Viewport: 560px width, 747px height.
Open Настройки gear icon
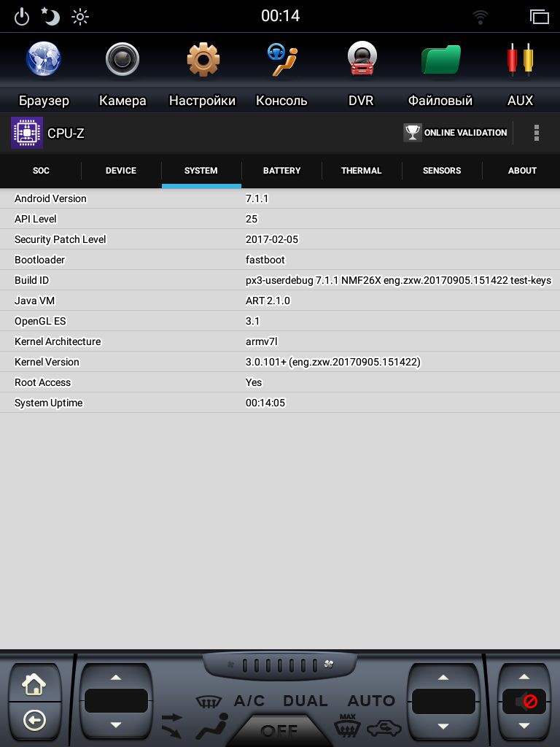203,59
